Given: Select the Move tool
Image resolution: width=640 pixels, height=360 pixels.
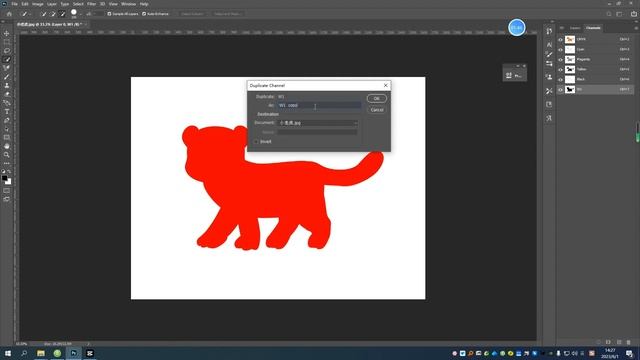Looking at the screenshot, I should tap(7, 33).
